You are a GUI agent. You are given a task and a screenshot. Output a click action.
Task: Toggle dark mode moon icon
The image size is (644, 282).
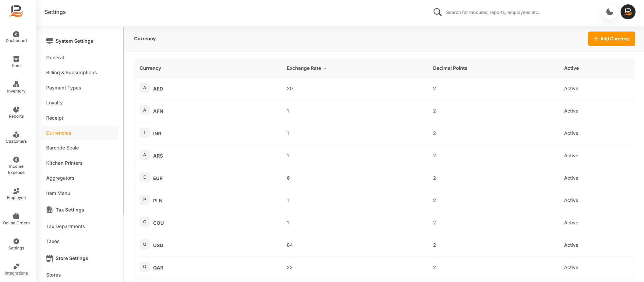click(610, 12)
